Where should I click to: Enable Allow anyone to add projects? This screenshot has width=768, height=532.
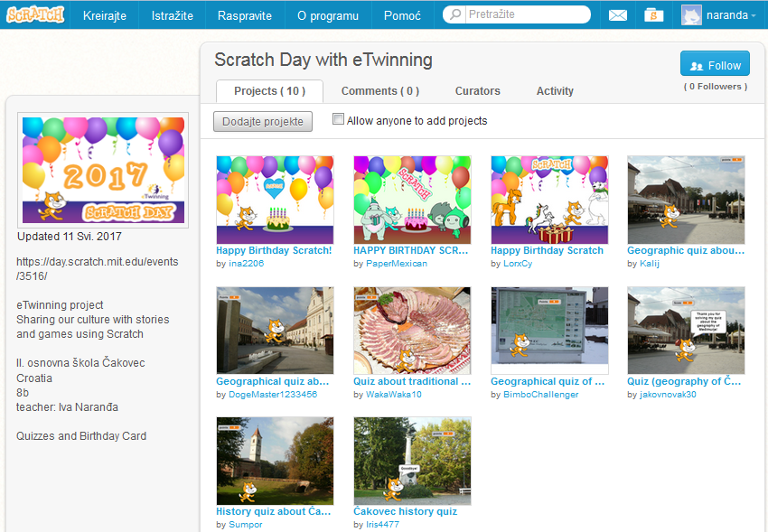[x=338, y=119]
